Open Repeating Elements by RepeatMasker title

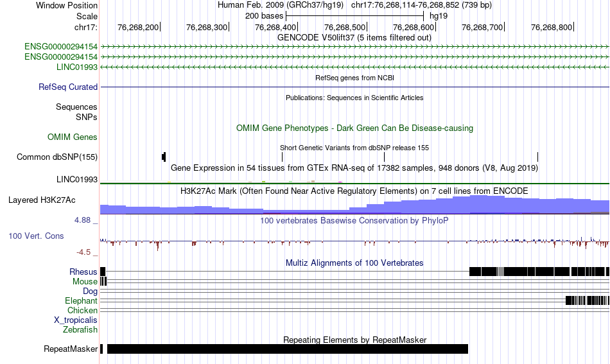tap(354, 340)
